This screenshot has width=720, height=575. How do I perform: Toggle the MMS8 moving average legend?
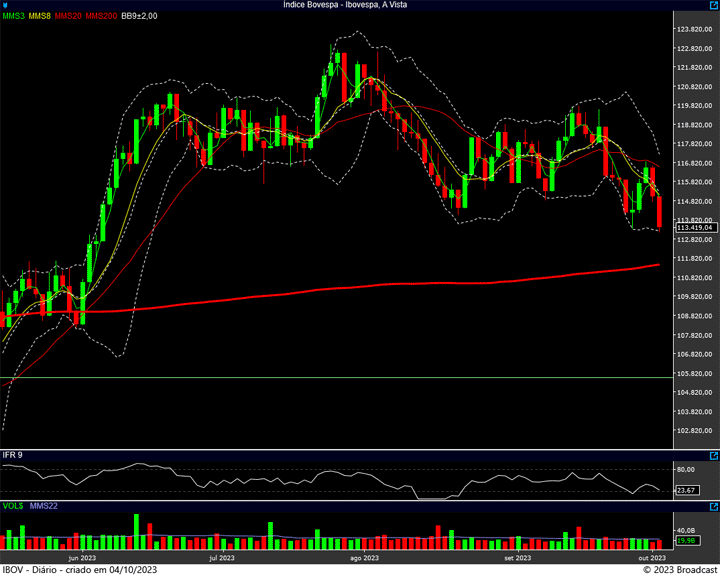point(41,17)
